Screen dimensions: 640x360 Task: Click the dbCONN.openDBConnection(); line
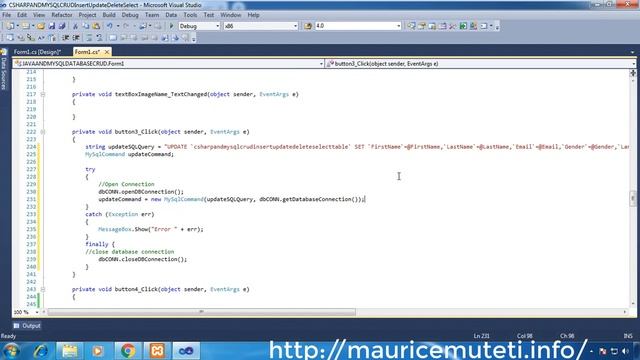click(x=141, y=192)
